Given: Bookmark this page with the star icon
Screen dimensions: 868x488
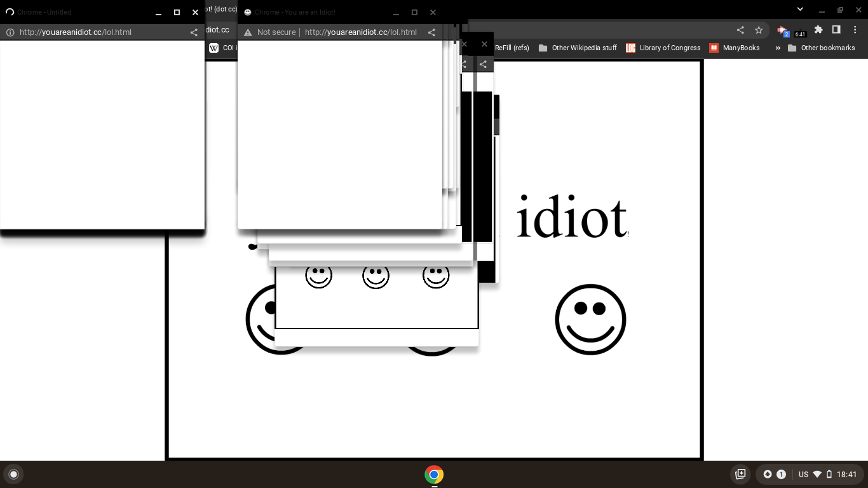Looking at the screenshot, I should [x=758, y=30].
